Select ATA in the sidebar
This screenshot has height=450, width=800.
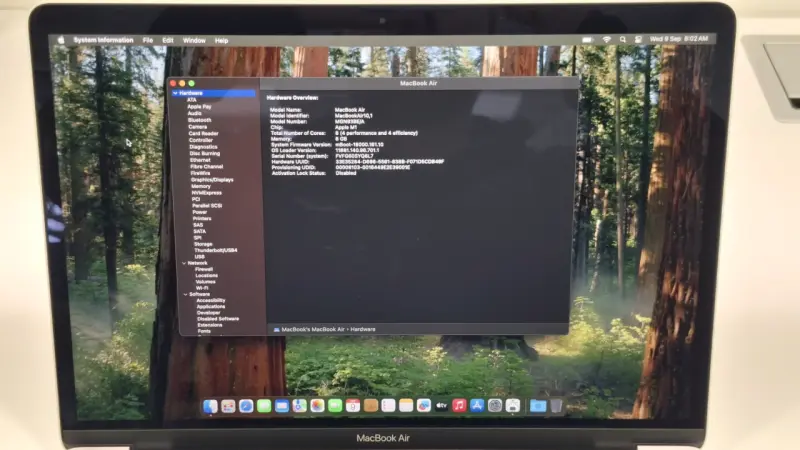191,100
